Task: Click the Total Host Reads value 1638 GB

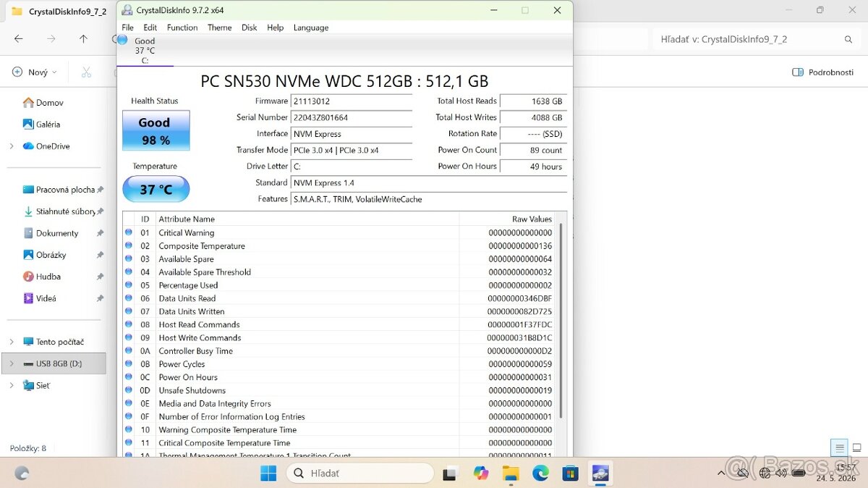Action: (533, 101)
